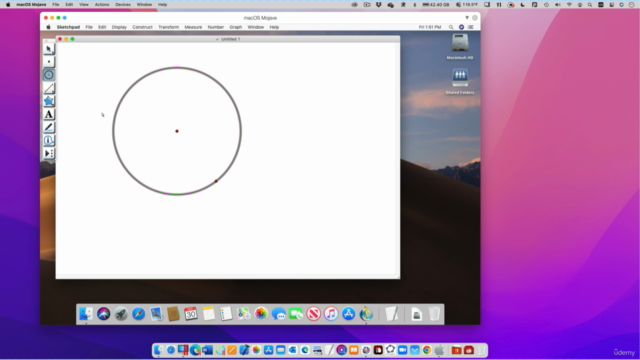Open the Construct menu

tap(142, 27)
